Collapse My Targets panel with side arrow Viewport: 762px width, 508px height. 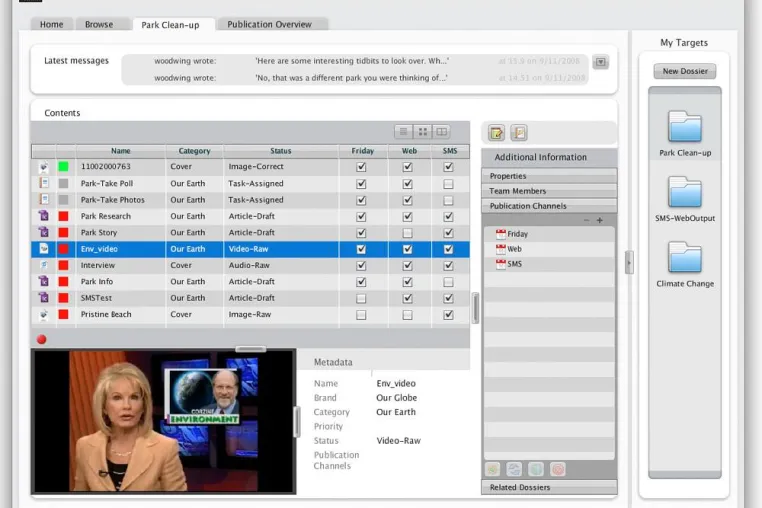(x=629, y=263)
